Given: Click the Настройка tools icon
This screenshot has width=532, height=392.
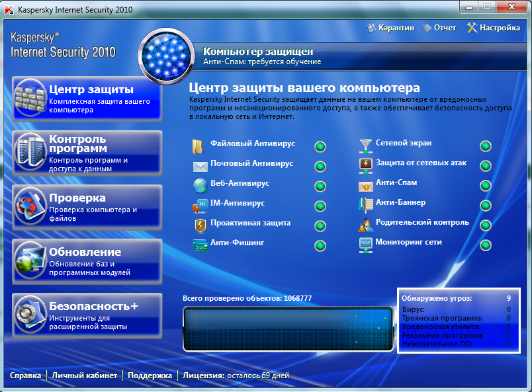Looking at the screenshot, I should tap(472, 28).
